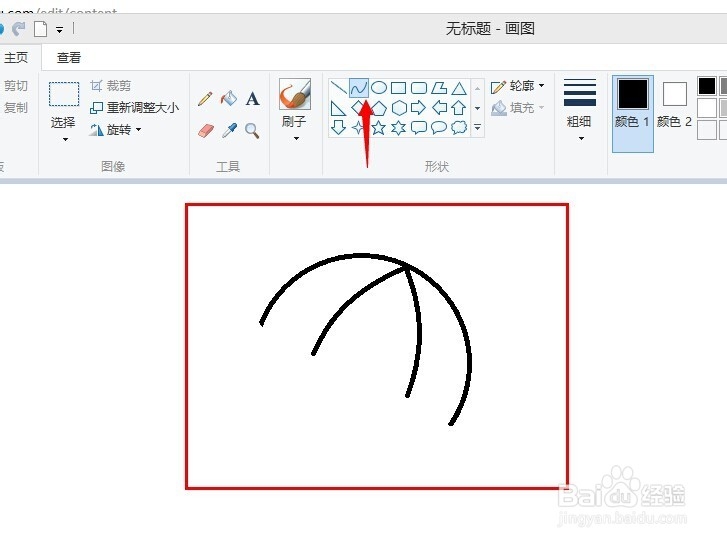Viewport: 727px width, 543px height.
Task: Choose the Brushes (刷子) tool icon
Action: click(294, 94)
